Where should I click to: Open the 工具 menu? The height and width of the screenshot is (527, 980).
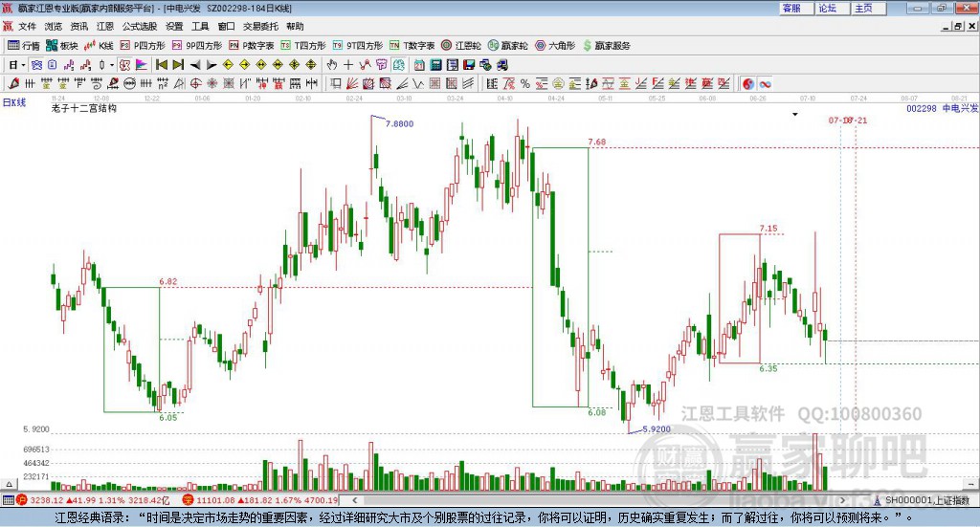click(x=200, y=26)
